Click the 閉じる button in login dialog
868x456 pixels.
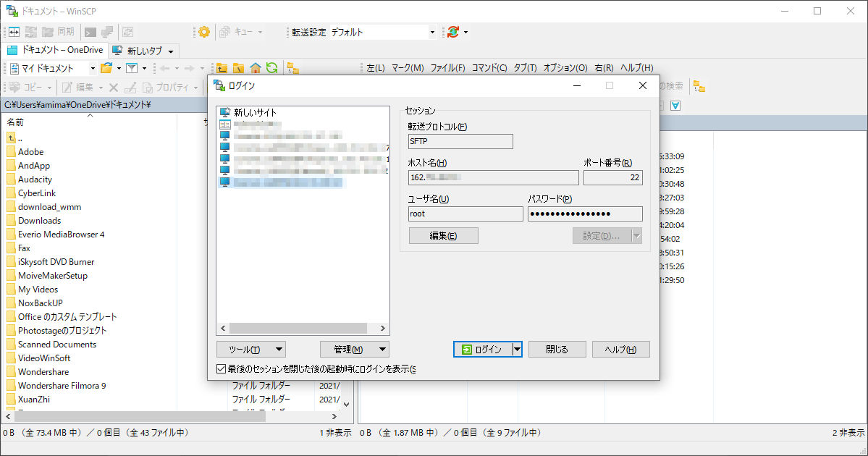(x=556, y=350)
